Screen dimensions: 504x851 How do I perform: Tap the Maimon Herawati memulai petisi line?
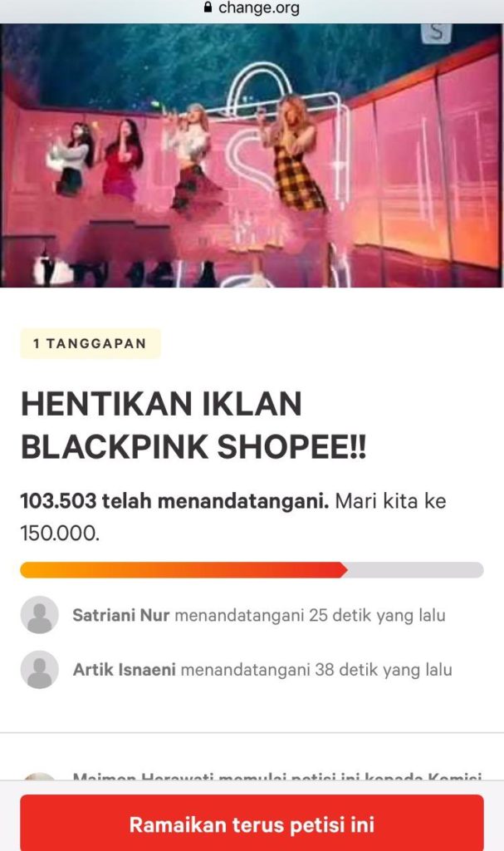coord(277,777)
